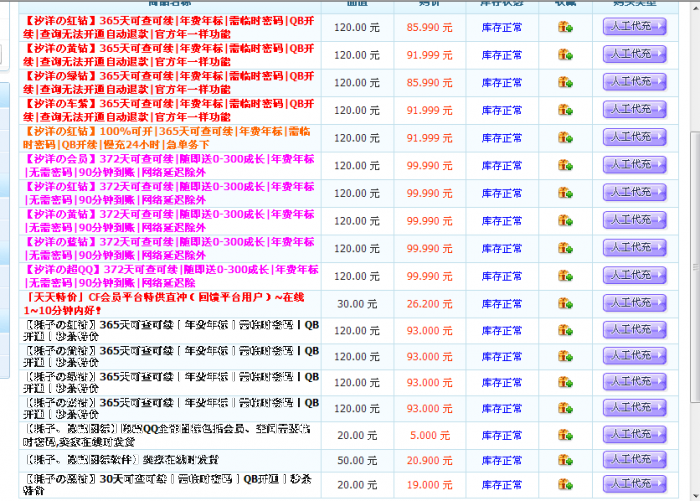Image resolution: width=700 pixels, height=501 pixels.
Task: Click 85.990 元 price of 沙洋の绿钻
Action: point(429,83)
